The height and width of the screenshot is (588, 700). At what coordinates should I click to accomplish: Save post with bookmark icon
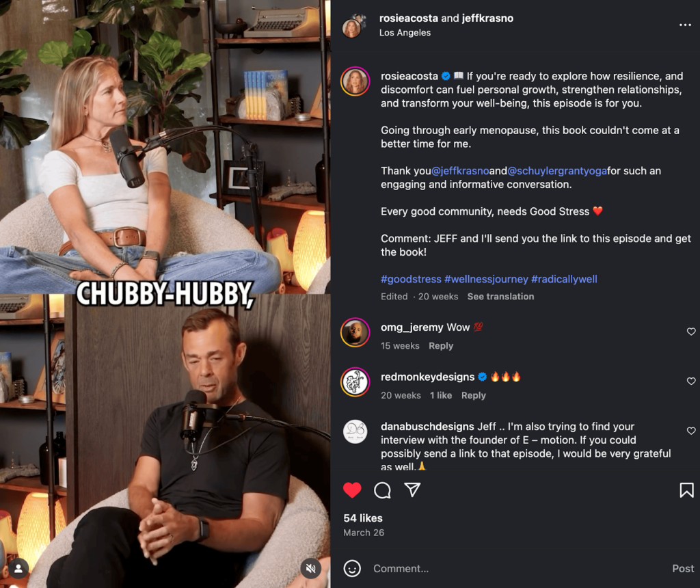coord(686,490)
